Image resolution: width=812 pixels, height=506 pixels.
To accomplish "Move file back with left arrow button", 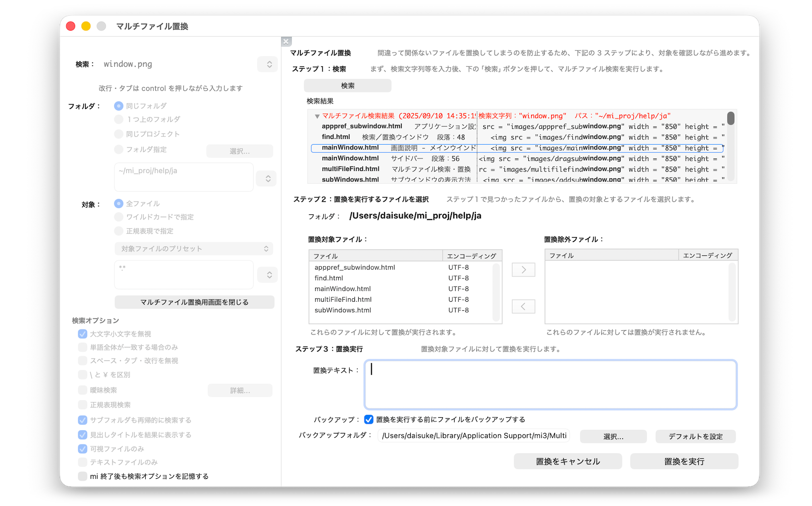I will pyautogui.click(x=523, y=306).
